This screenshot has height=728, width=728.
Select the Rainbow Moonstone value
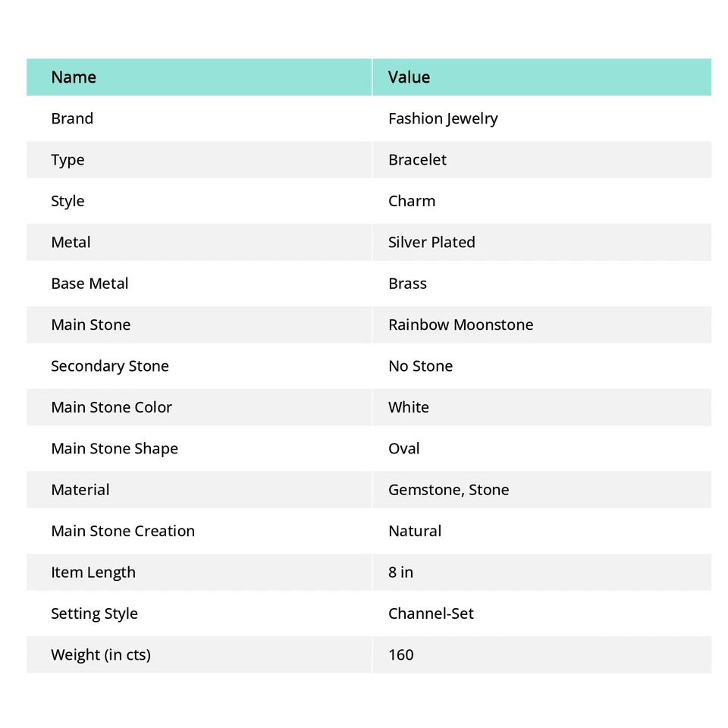coord(460,325)
